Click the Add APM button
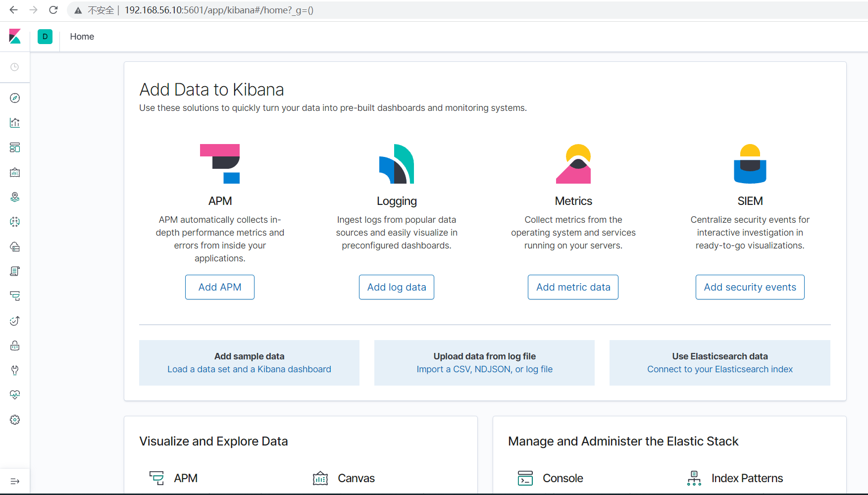Screen dimensions: 868x495 pyautogui.click(x=220, y=287)
